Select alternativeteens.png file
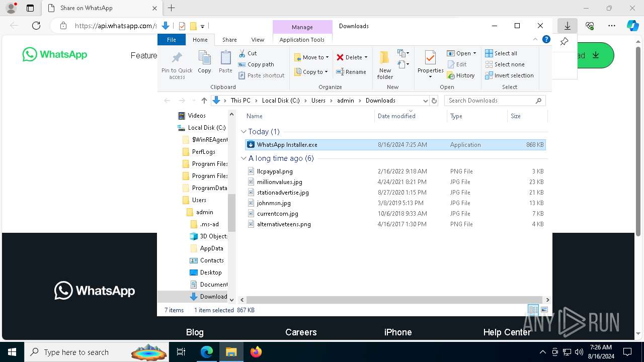Screen dimensions: 644x362 click(x=395, y=224)
